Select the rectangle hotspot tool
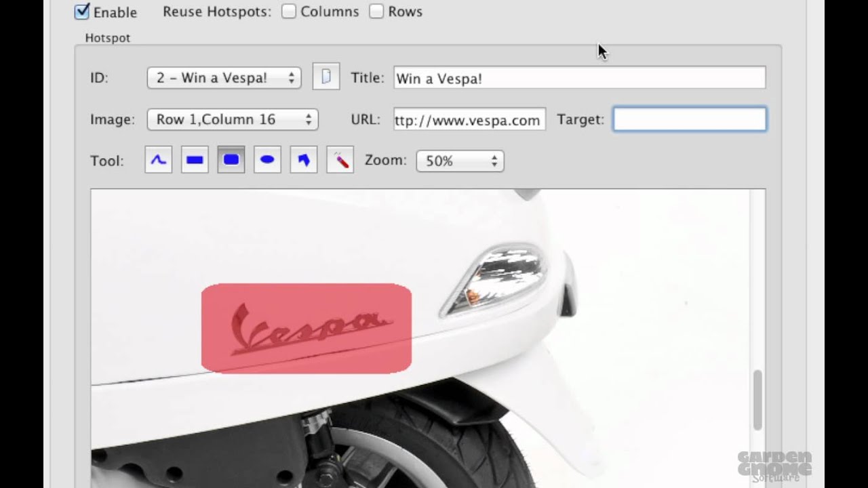Viewport: 868px width, 488px height. [195, 160]
